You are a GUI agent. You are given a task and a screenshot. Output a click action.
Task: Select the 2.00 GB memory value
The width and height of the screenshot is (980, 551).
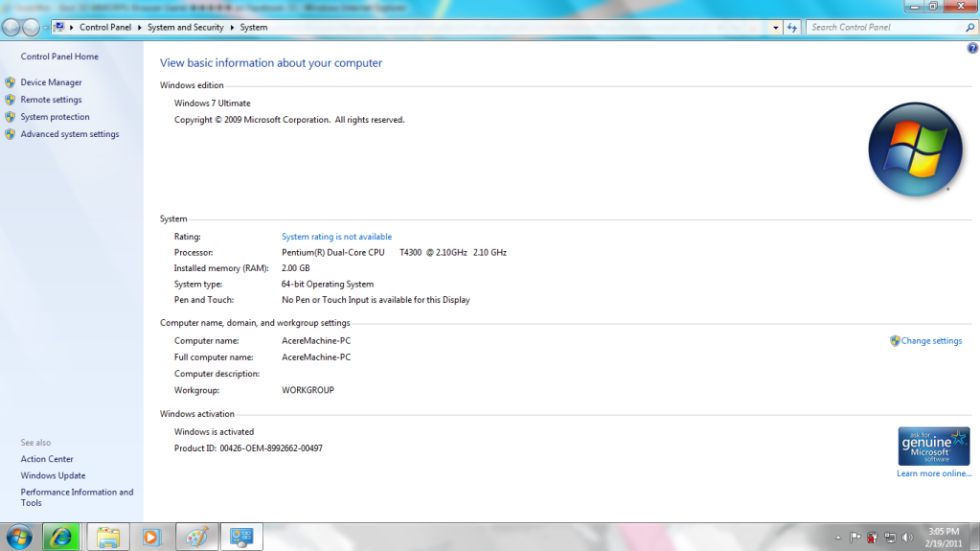(296, 268)
